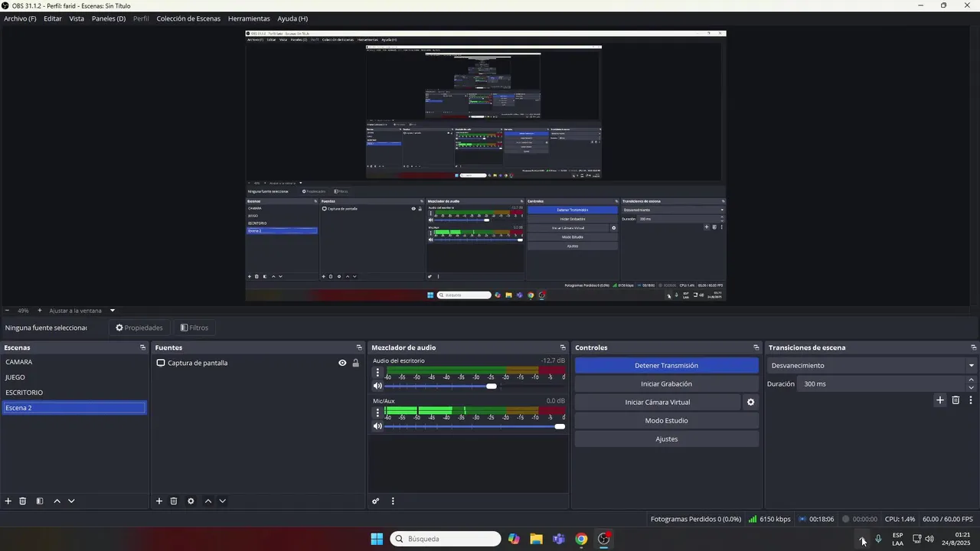Select CAMARA scene
Viewport: 980px width, 551px height.
(74, 362)
